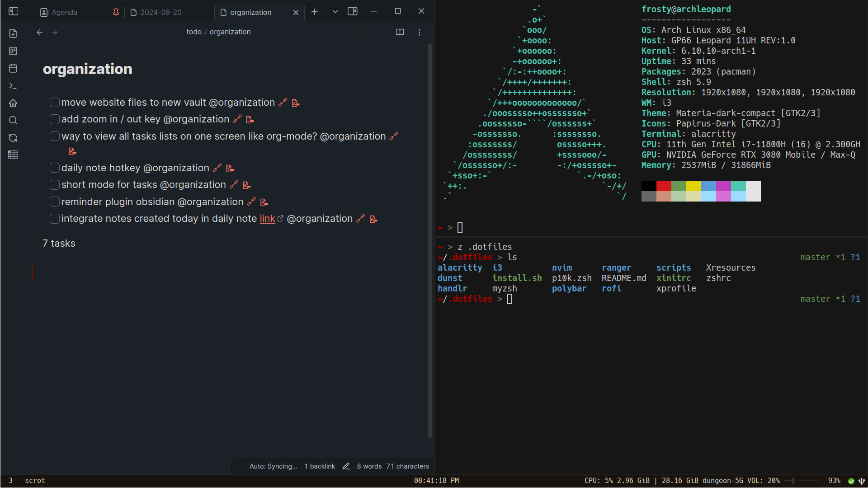Open the calendar icon in ribbon

(x=13, y=68)
